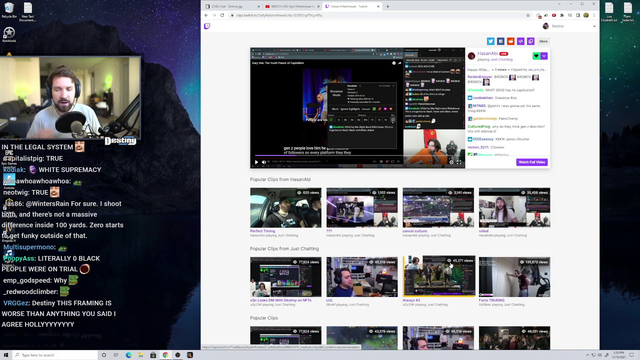The height and width of the screenshot is (360, 640).
Task: Open a new Chrome tab
Action: (387, 6)
